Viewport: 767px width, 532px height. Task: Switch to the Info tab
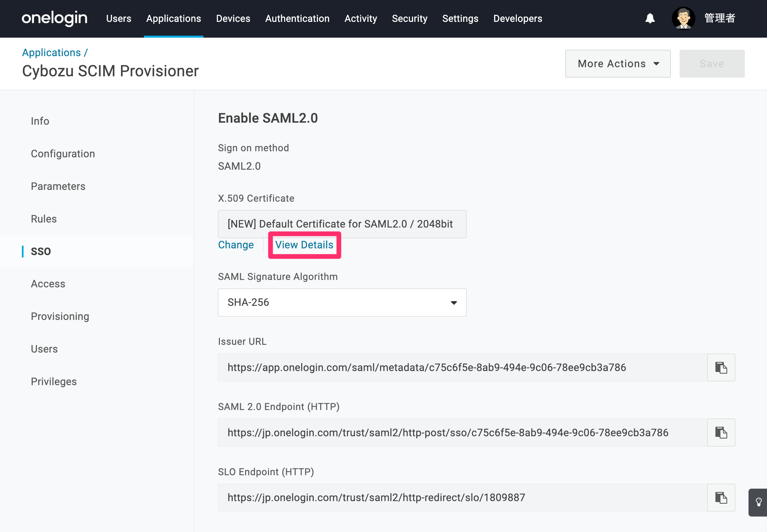(40, 121)
